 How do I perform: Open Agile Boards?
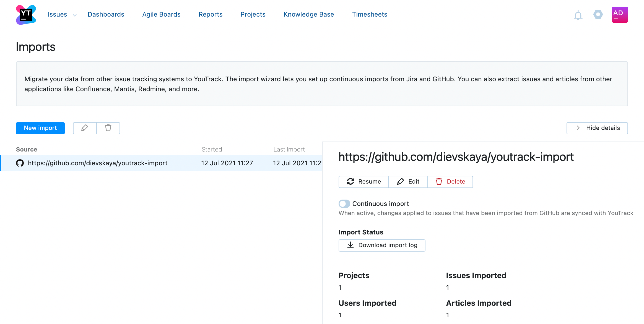pyautogui.click(x=161, y=14)
